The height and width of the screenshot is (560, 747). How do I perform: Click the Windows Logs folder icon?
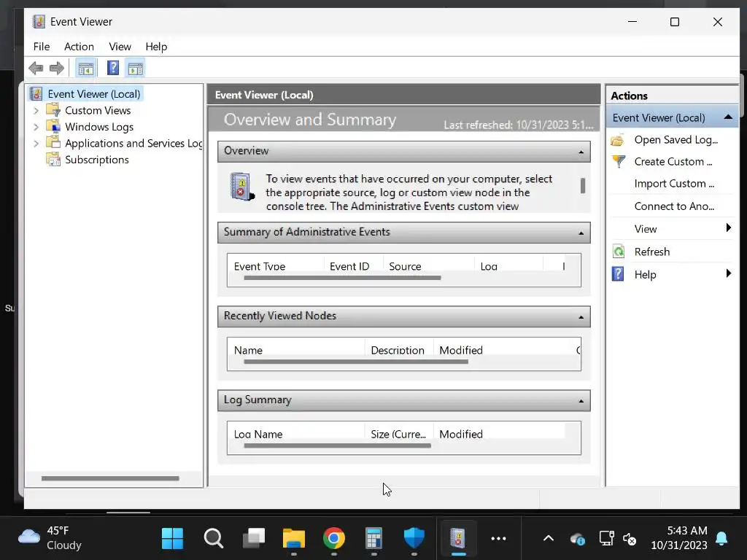pyautogui.click(x=53, y=127)
